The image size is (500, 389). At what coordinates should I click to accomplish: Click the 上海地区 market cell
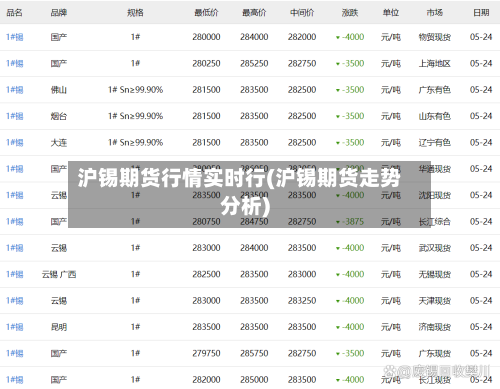pos(435,63)
